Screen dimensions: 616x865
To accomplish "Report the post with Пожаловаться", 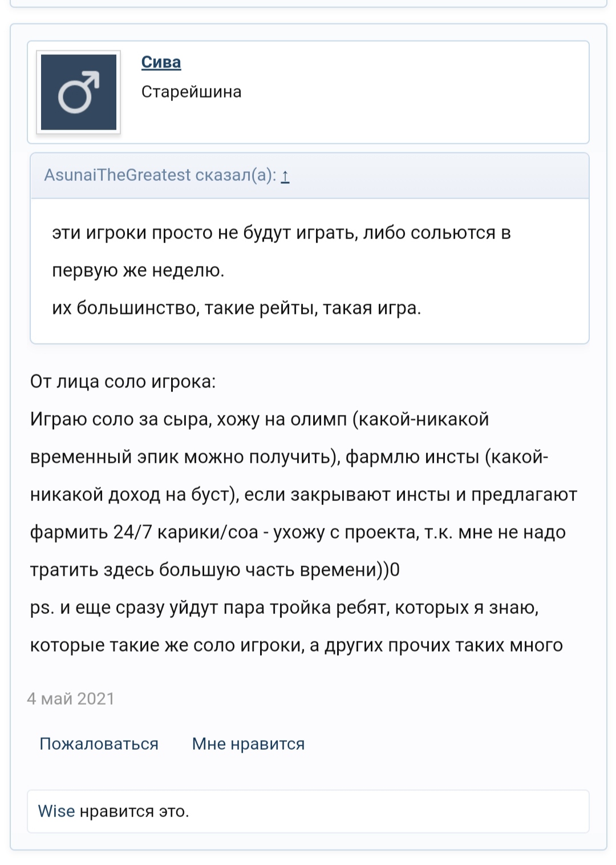I will [99, 743].
